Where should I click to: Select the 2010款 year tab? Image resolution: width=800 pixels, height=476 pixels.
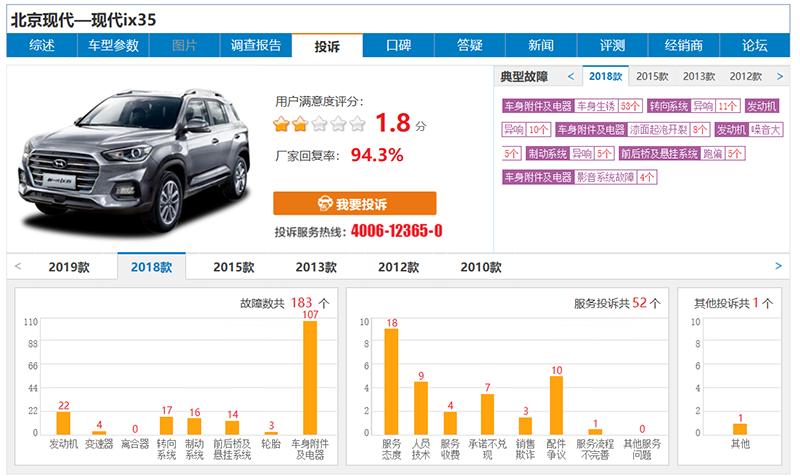click(481, 267)
